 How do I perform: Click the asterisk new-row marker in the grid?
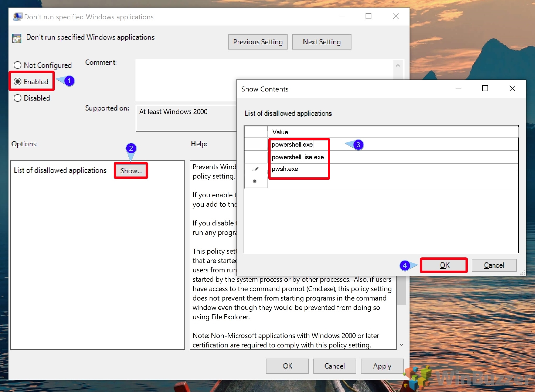click(255, 181)
